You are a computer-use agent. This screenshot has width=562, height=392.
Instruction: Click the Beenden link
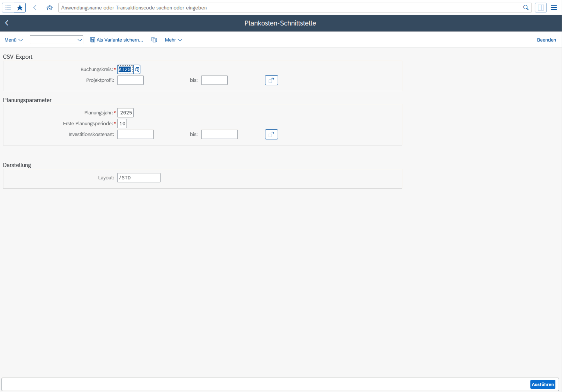[x=546, y=40]
